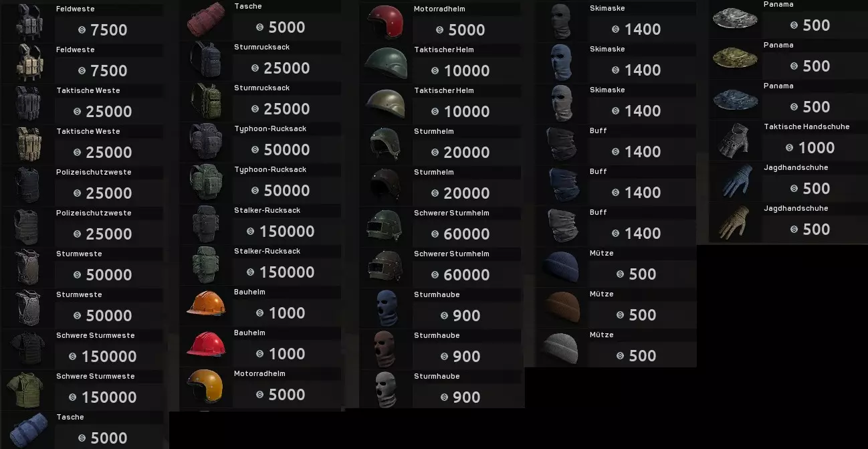
Task: Click the tan Feldweste vest icon
Action: [28, 63]
